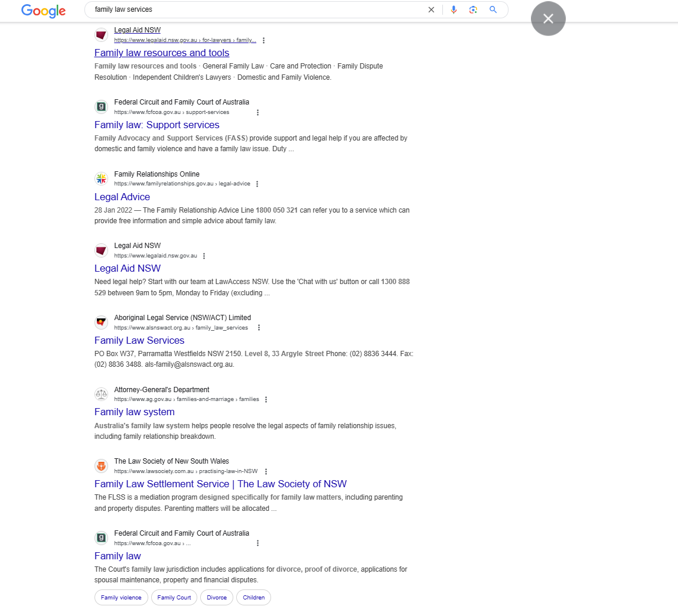Click the Aboriginal Legal Service favicon

101,322
